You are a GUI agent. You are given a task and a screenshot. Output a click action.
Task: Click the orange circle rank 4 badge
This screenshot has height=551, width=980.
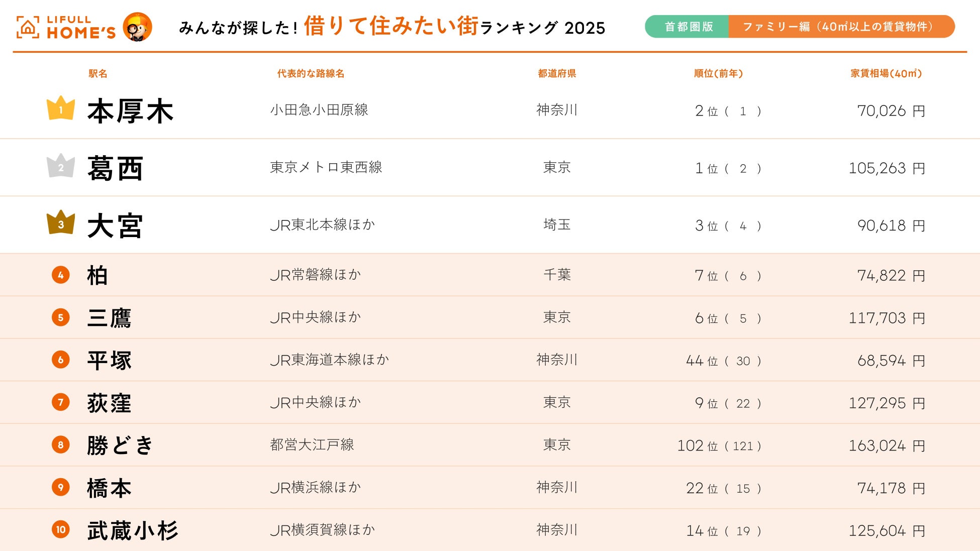tap(61, 275)
